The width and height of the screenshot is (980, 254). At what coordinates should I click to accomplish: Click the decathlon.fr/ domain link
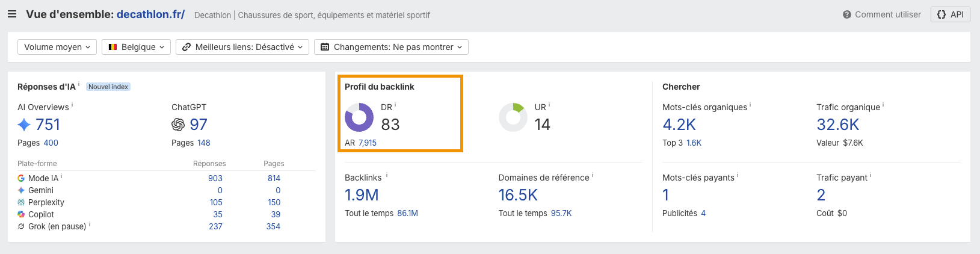tap(150, 14)
